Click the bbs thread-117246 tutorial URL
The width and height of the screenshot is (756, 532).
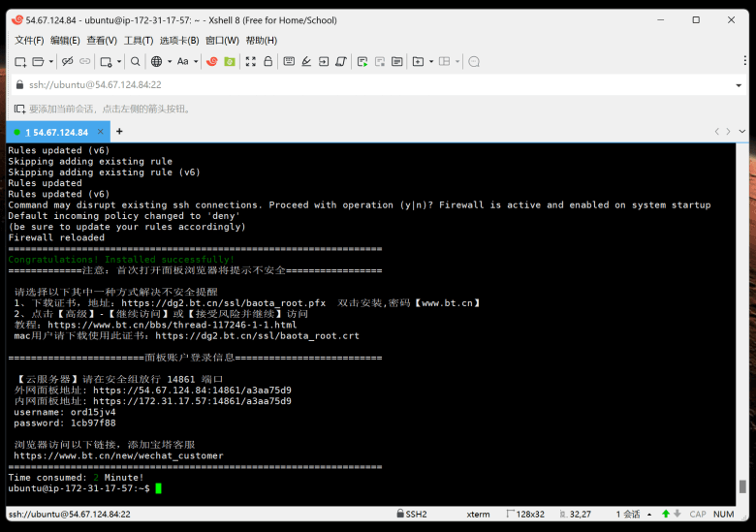tap(173, 325)
